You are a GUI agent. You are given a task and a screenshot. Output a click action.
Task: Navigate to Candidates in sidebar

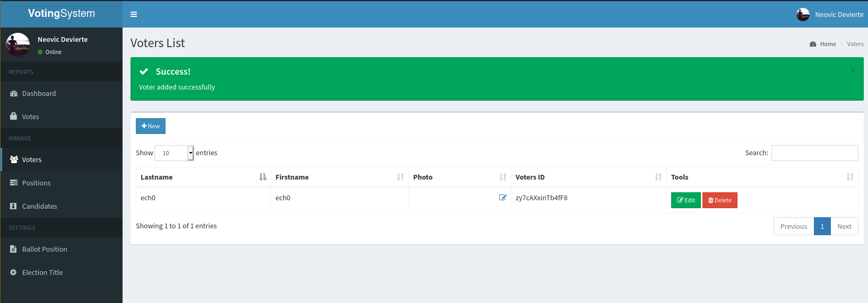(39, 206)
